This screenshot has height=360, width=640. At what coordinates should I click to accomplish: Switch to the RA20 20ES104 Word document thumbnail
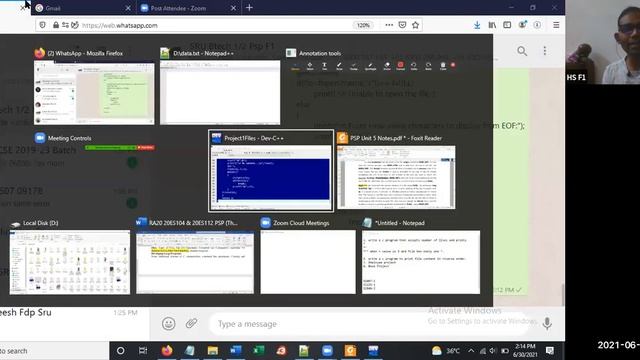click(195, 262)
